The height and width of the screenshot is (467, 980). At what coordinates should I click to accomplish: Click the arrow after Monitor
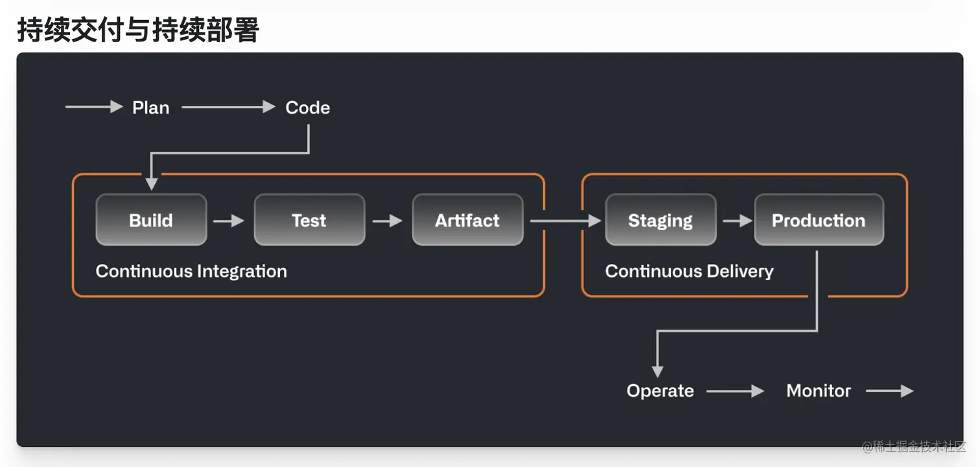tap(889, 391)
